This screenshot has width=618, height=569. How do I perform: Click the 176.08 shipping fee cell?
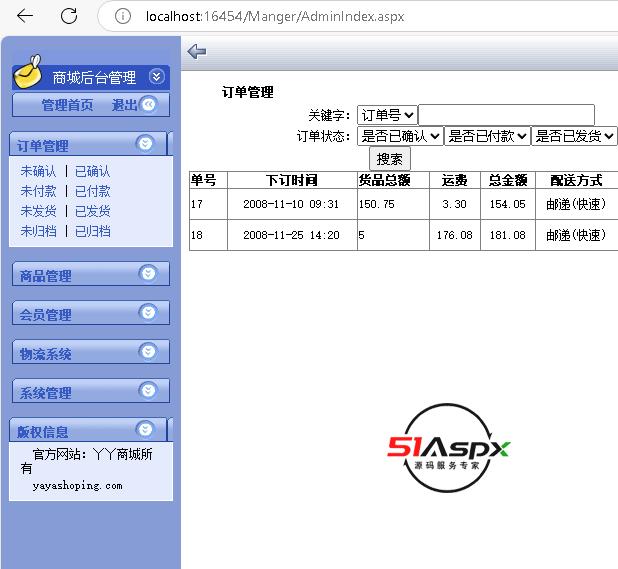tap(454, 235)
